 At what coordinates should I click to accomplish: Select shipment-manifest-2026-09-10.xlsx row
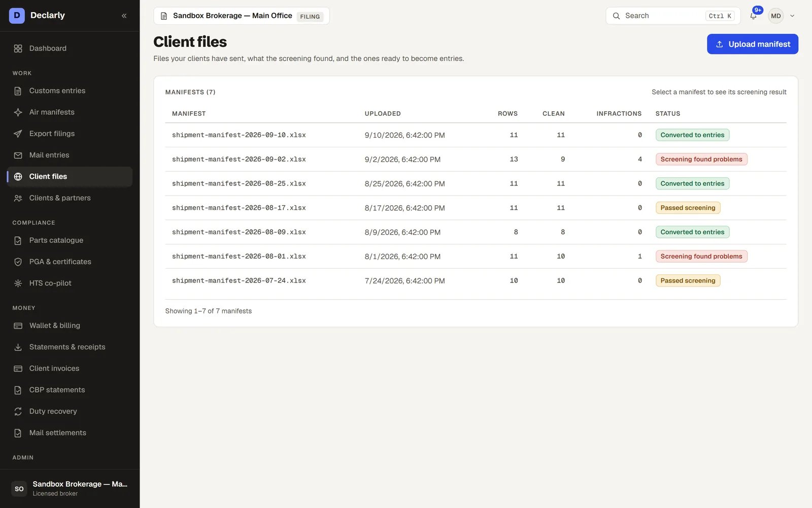(476, 135)
